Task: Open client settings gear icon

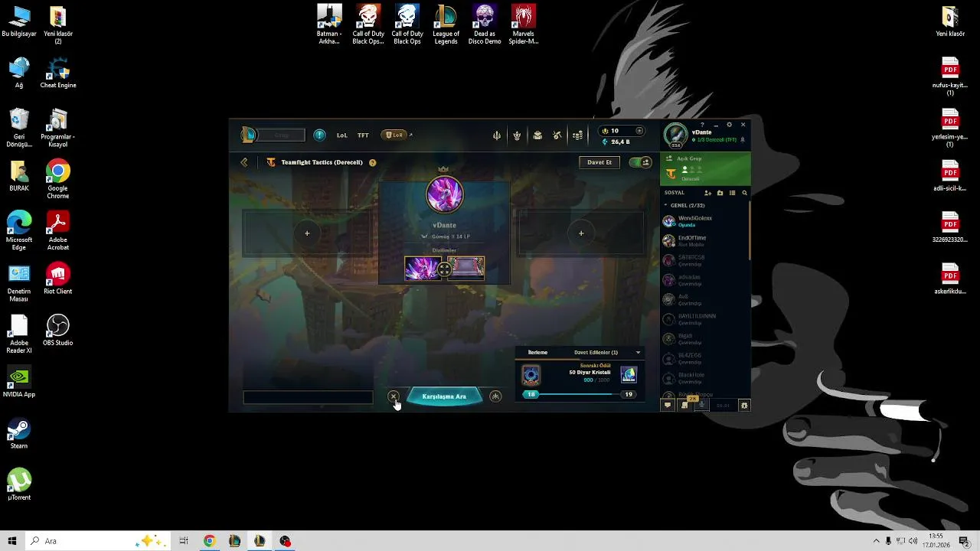Action: [729, 125]
